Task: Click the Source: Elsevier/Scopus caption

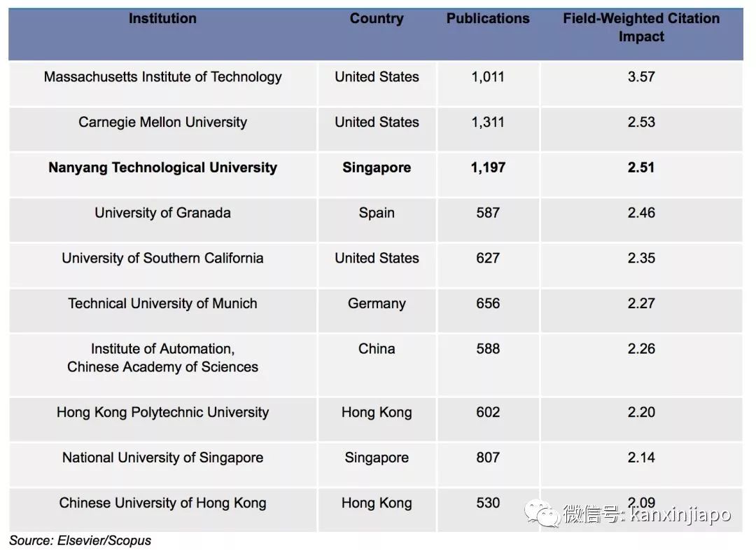Action: click(x=80, y=540)
